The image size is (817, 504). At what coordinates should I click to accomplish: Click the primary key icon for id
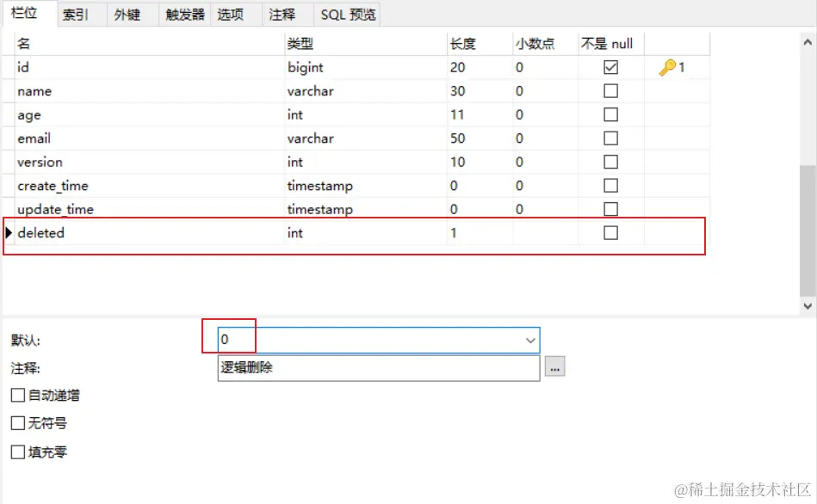click(x=667, y=68)
